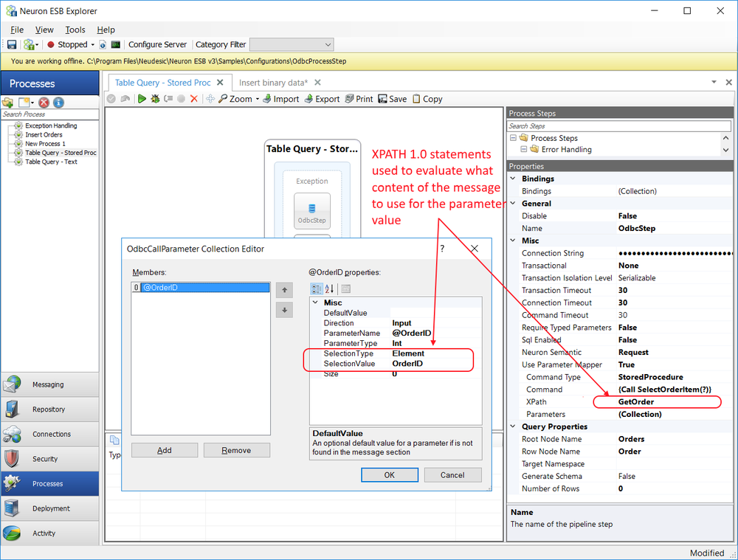Screen dimensions: 738x560
Task: Click the red X delete icon in process toolbar
Action: tap(194, 99)
